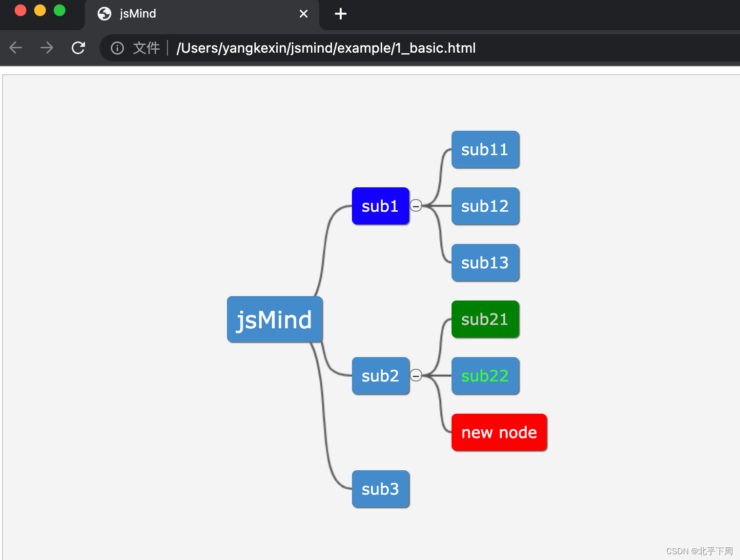This screenshot has width=740, height=560.
Task: Open a new tab with the plus button
Action: tap(341, 14)
